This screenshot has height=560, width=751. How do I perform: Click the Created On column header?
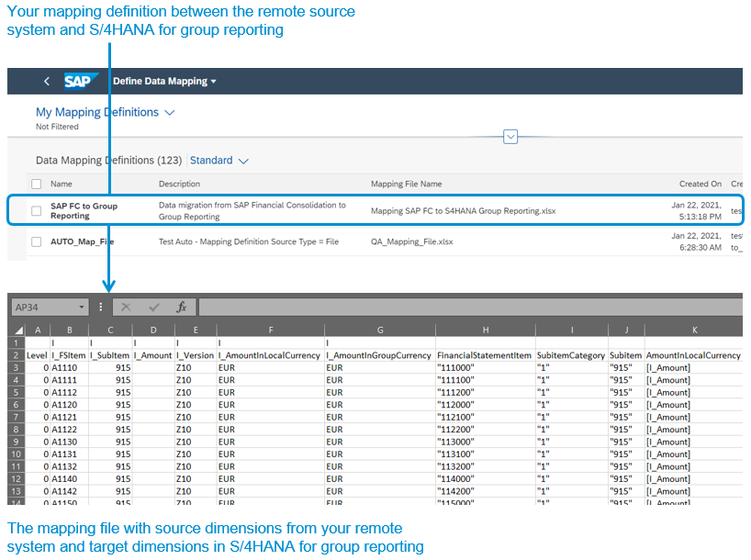[701, 184]
